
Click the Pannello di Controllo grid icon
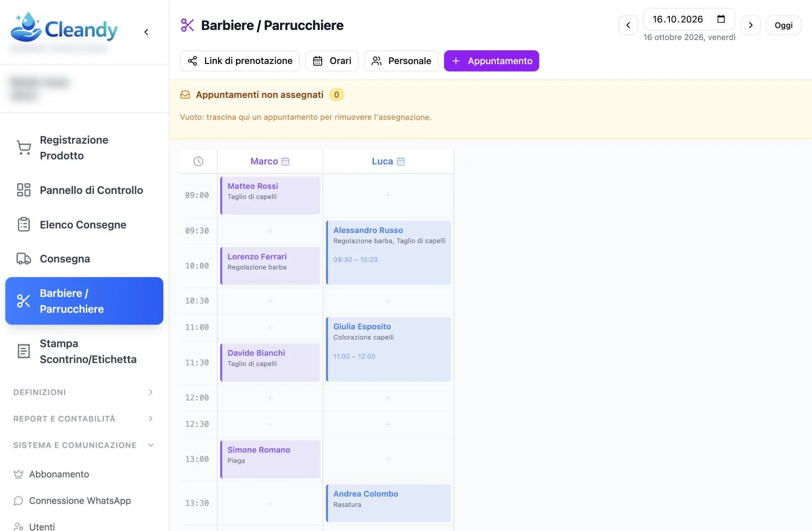coord(24,190)
